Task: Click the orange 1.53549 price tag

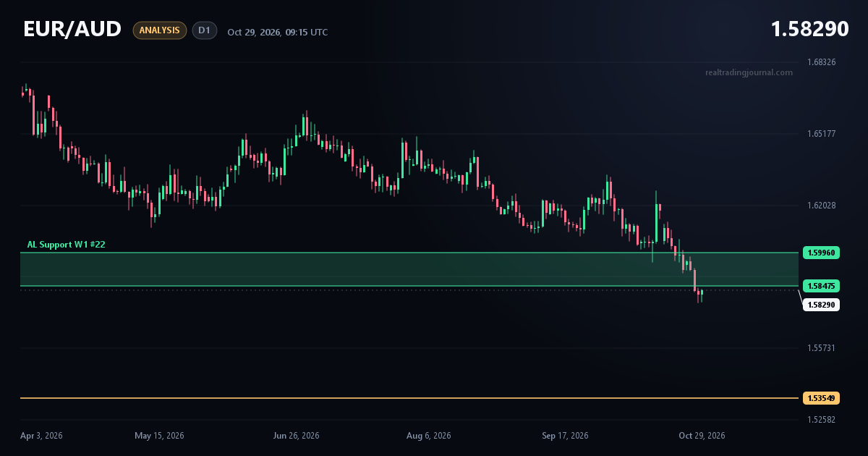Action: tap(821, 398)
